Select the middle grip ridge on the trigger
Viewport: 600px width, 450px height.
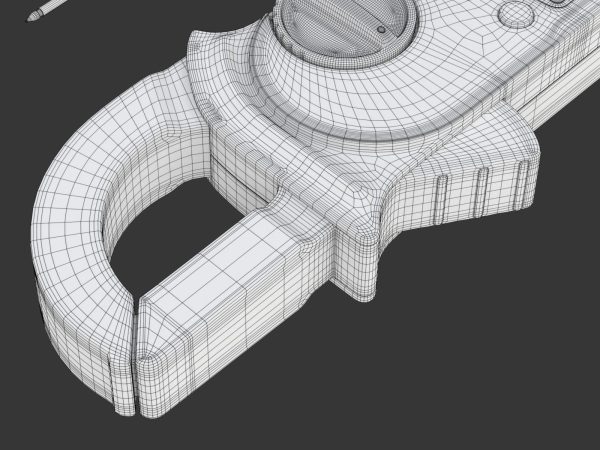481,191
